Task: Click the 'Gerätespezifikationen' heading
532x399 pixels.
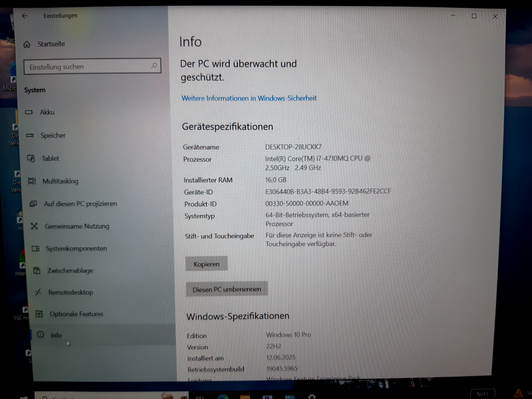Action: click(x=227, y=127)
